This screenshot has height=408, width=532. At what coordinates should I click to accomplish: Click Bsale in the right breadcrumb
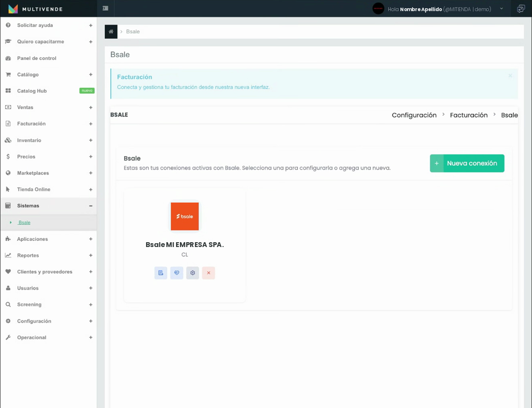[509, 115]
